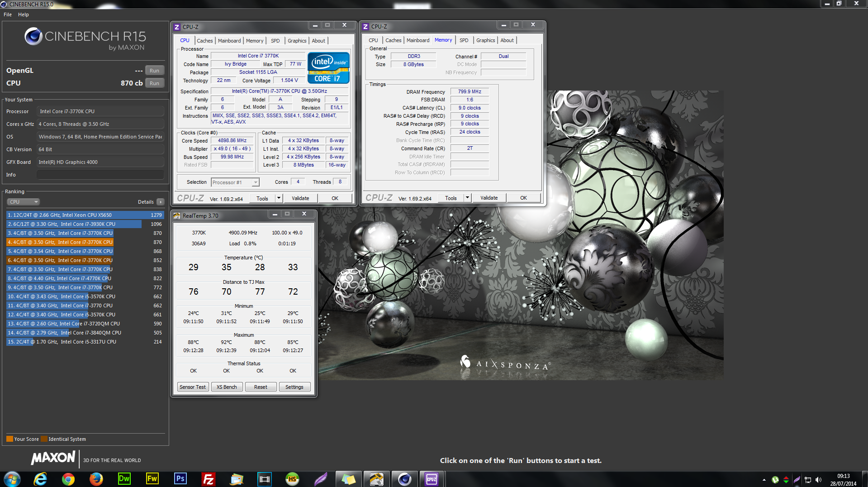Run the CPU benchmark test
Screen dimensions: 868x487
[x=154, y=83]
